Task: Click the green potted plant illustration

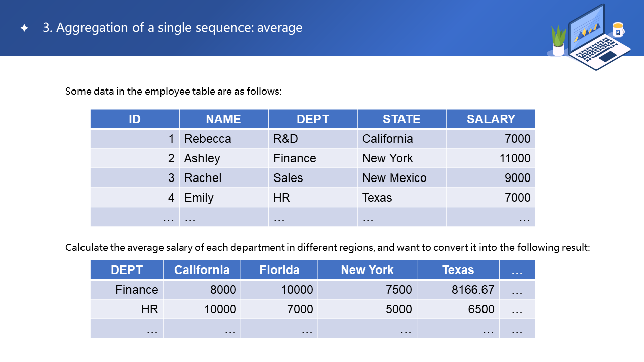Action: (558, 40)
